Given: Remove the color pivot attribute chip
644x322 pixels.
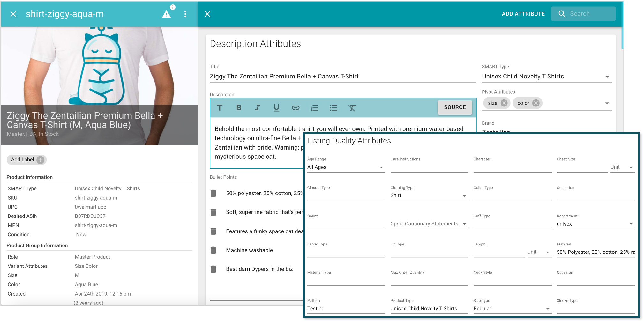Looking at the screenshot, I should point(536,103).
